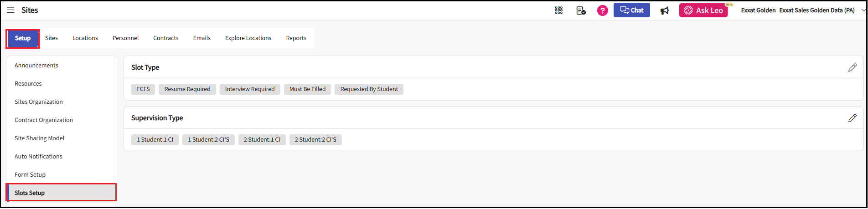This screenshot has height=209, width=868.
Task: Click the megaphone announcements icon
Action: (x=665, y=10)
